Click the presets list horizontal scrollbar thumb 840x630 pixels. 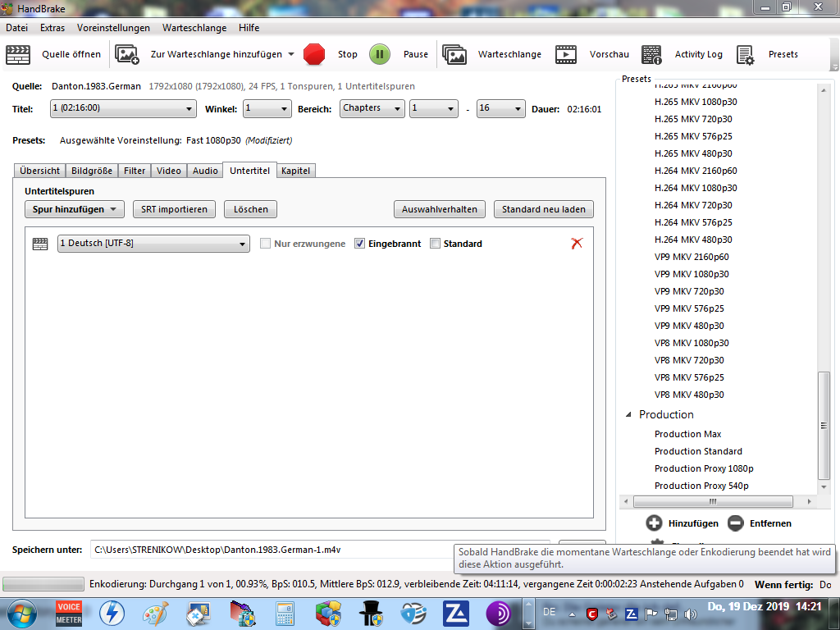[x=713, y=501]
